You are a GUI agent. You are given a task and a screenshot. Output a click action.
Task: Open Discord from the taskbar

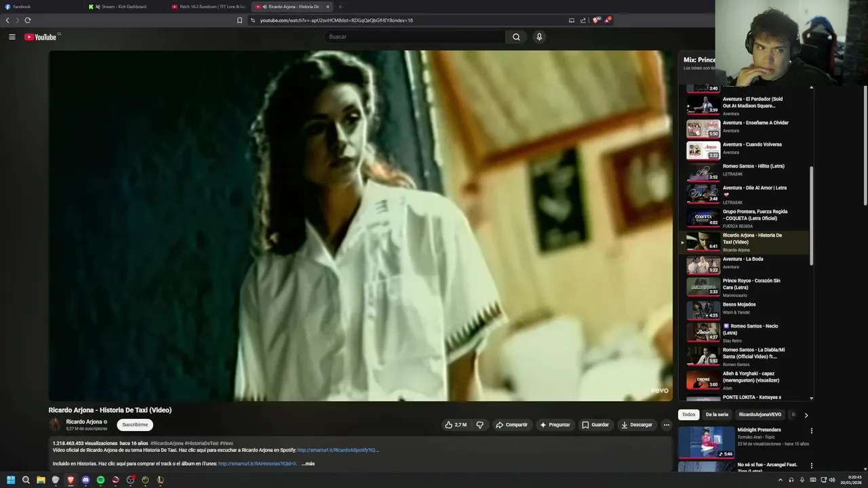click(x=85, y=480)
